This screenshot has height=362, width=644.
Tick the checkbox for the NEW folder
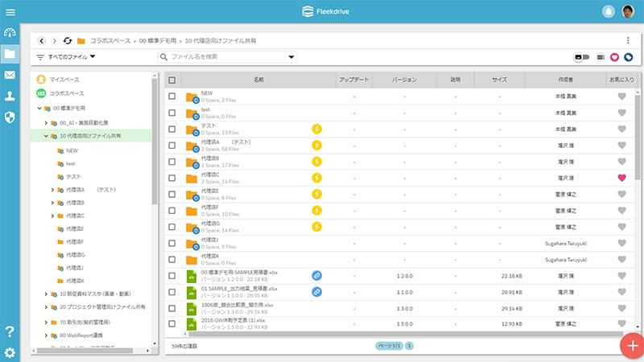coord(171,97)
